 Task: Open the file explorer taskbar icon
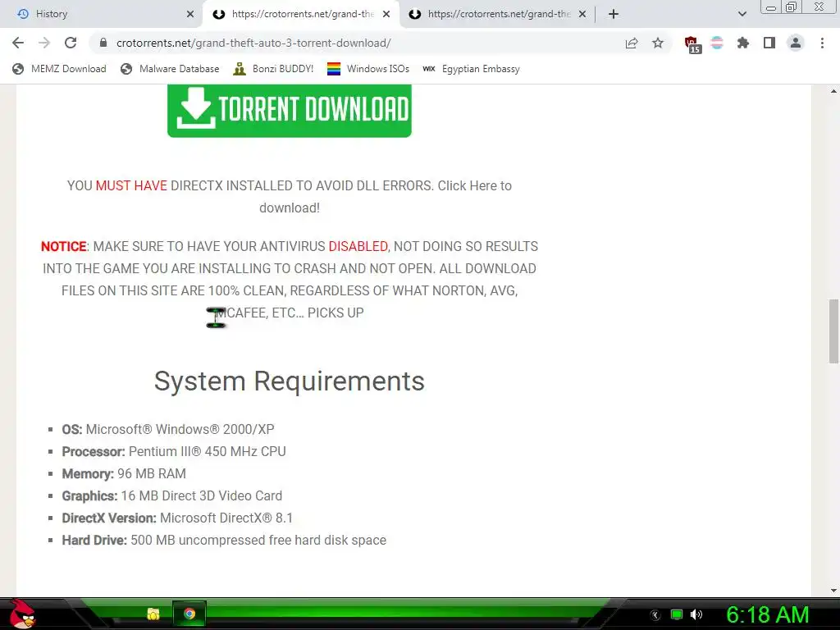coord(153,614)
